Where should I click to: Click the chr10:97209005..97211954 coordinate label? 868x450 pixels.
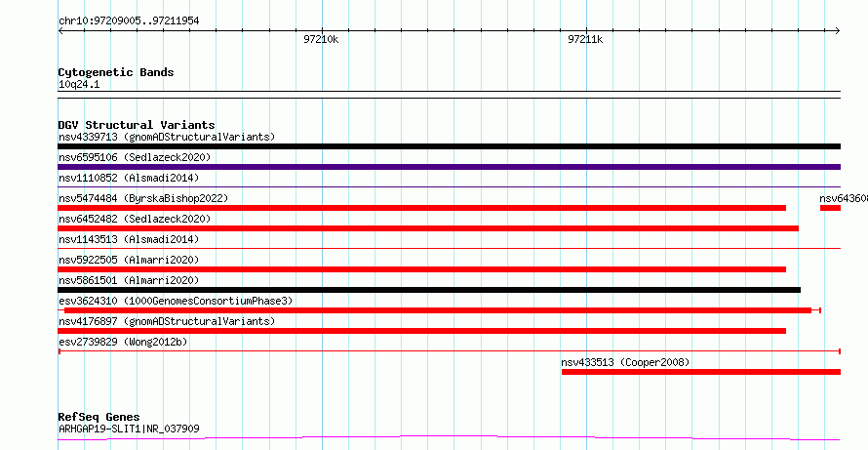pyautogui.click(x=129, y=21)
